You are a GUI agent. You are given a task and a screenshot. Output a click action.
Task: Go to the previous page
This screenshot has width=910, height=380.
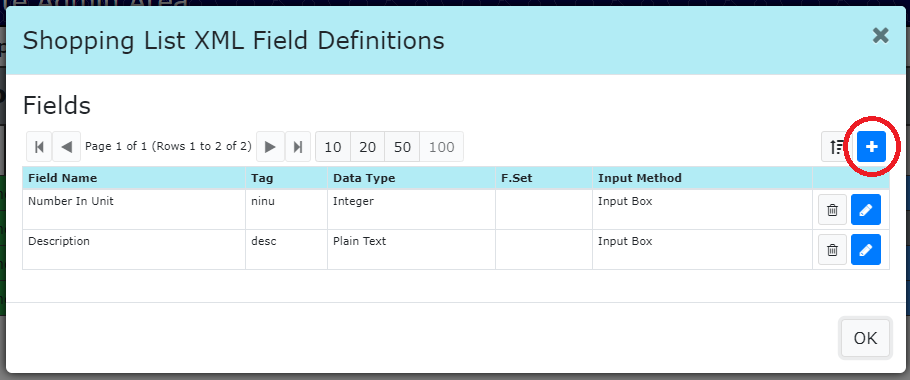pyautogui.click(x=67, y=147)
